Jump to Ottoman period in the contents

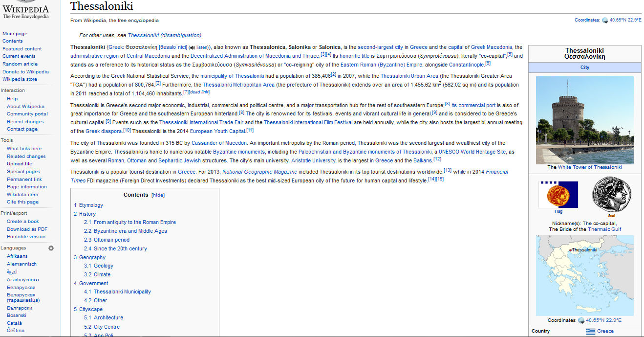coord(111,240)
